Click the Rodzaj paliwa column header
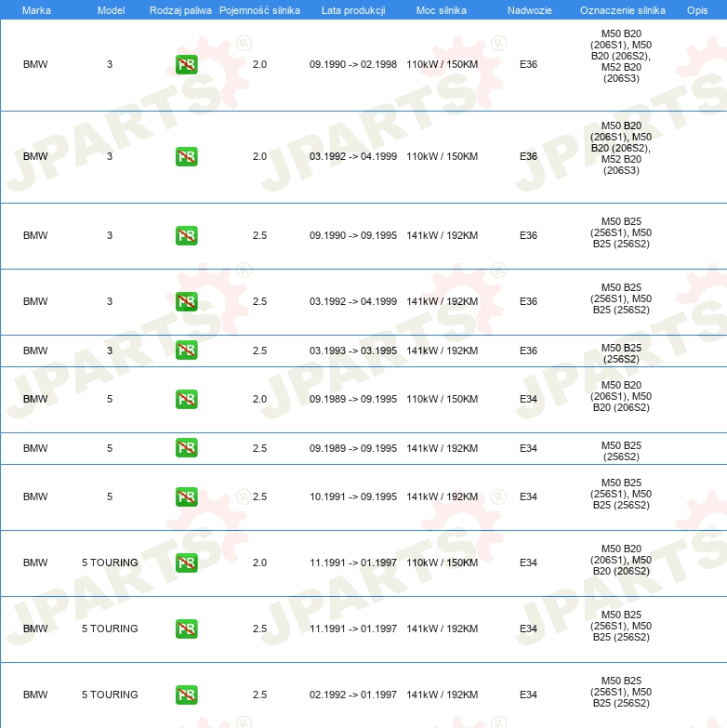Screen dimensions: 727x728 (180, 10)
